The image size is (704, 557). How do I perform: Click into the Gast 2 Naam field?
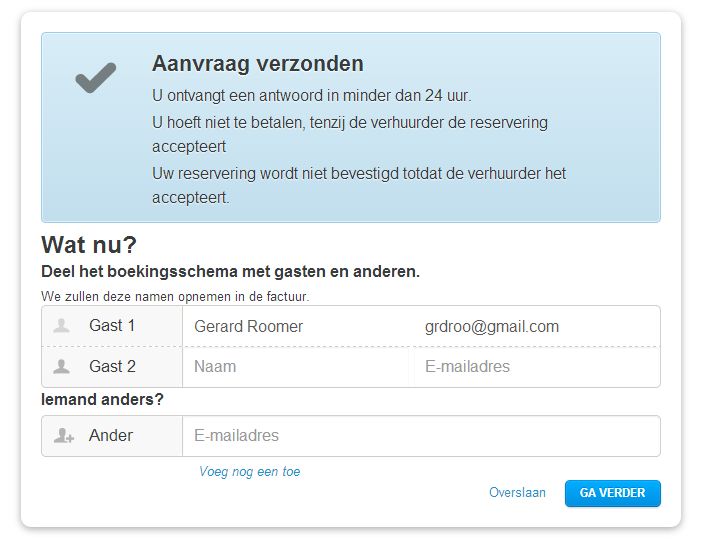point(296,366)
